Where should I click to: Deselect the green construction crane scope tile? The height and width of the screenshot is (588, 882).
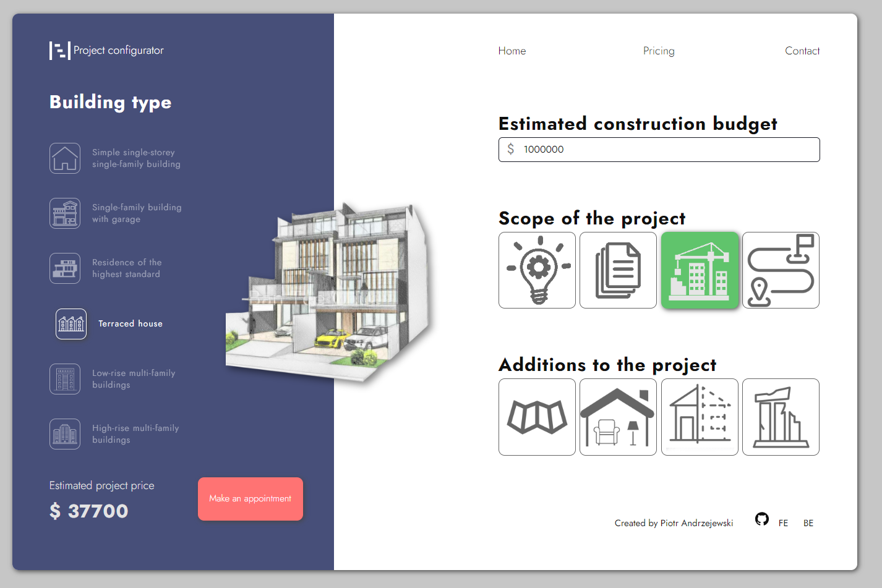(700, 270)
